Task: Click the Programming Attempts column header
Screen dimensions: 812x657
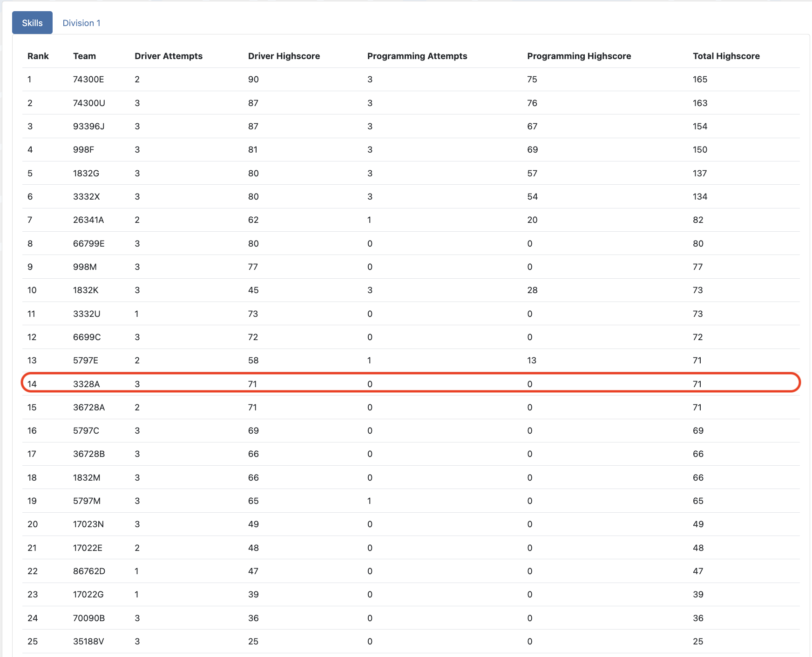Action: 417,56
